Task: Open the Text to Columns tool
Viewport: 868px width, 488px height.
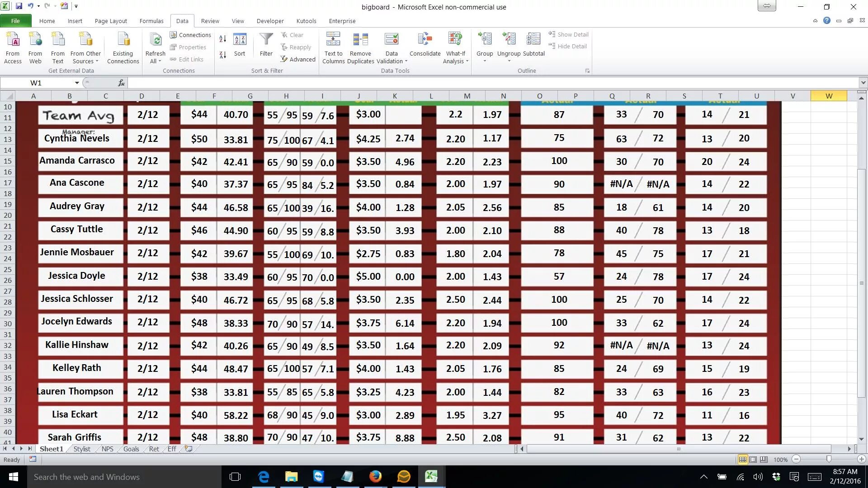Action: tap(333, 40)
